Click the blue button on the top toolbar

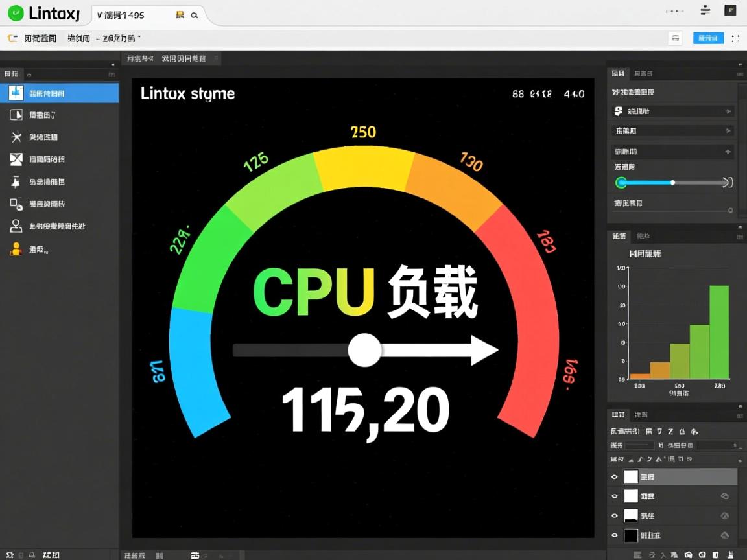708,38
